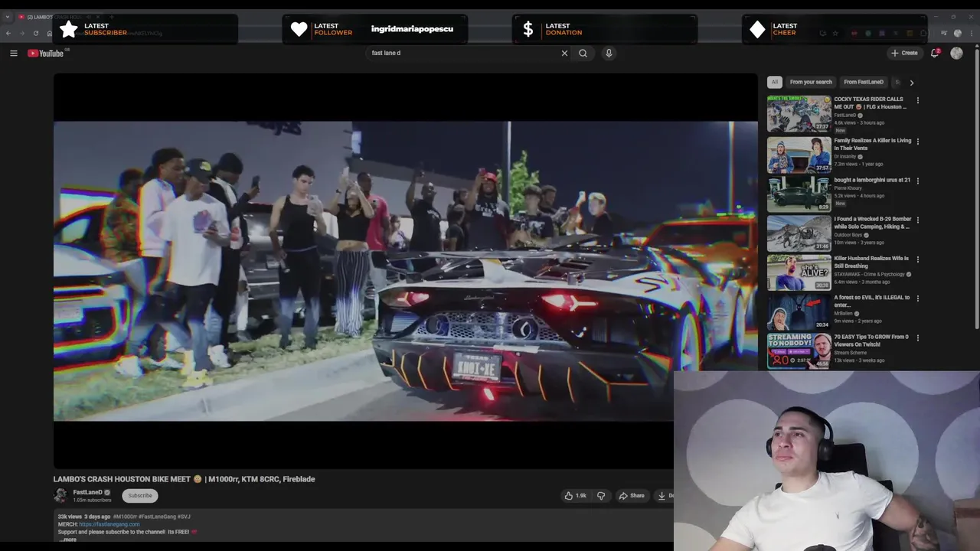Clear the search box with the X
The image size is (980, 551).
point(564,53)
